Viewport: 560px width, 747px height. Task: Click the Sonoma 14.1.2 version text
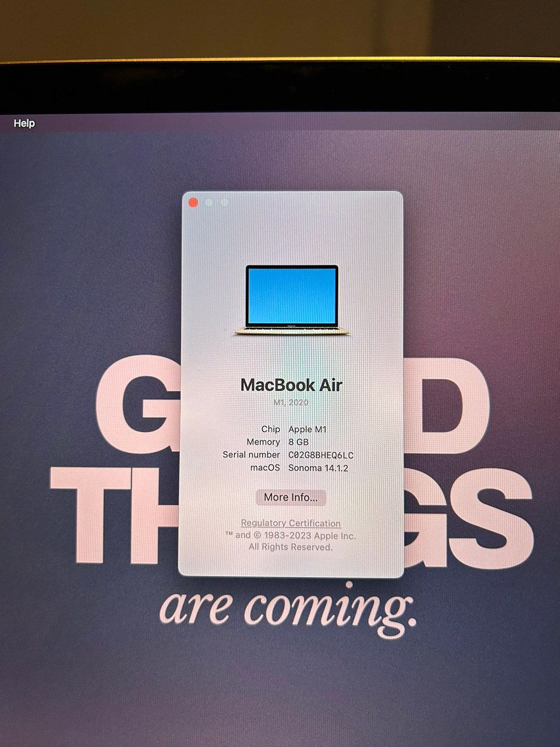pos(318,468)
